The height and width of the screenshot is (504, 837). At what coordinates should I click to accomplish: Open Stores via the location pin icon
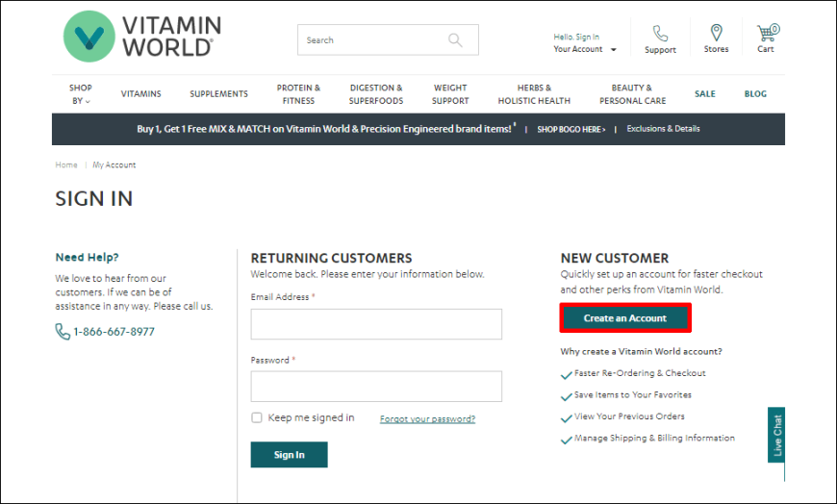[717, 33]
